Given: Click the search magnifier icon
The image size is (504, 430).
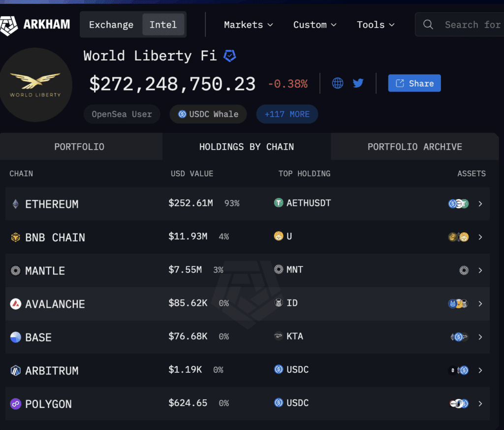Looking at the screenshot, I should click(428, 25).
